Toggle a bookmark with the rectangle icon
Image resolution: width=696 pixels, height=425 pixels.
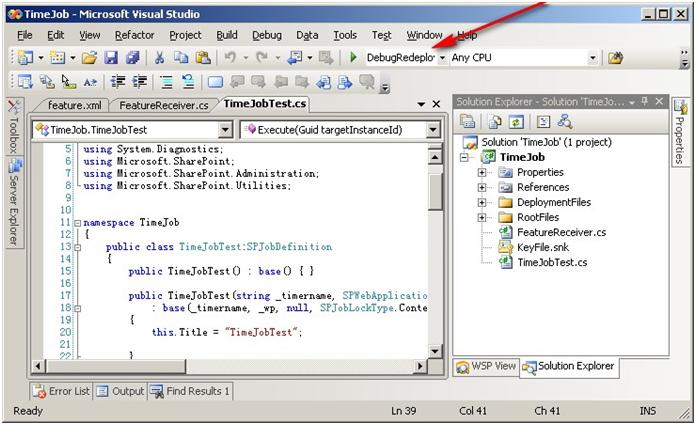215,82
